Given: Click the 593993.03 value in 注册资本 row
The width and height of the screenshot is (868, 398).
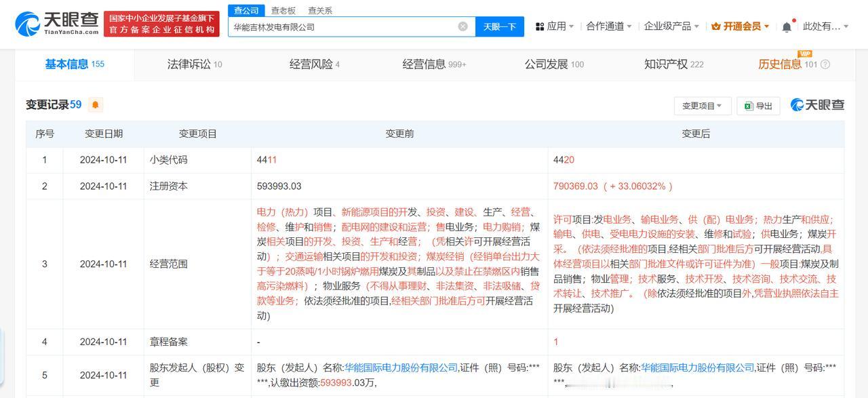Looking at the screenshot, I should click(279, 186).
